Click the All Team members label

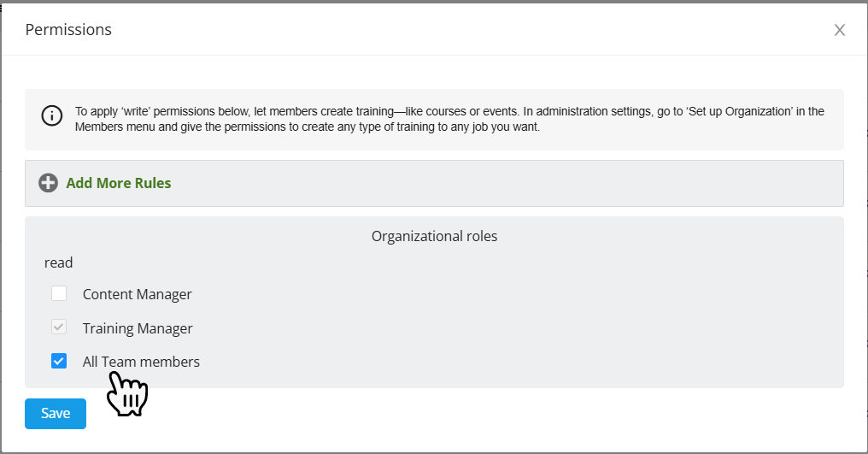click(141, 362)
